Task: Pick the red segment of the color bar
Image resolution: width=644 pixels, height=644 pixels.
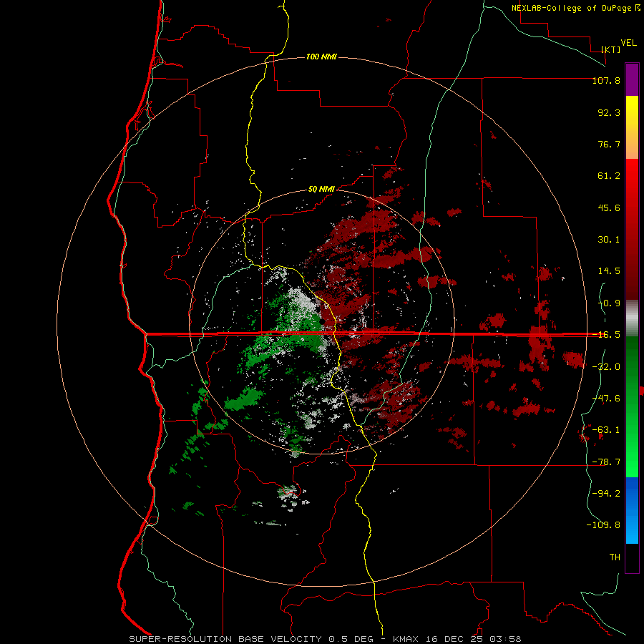Action: coord(632,229)
